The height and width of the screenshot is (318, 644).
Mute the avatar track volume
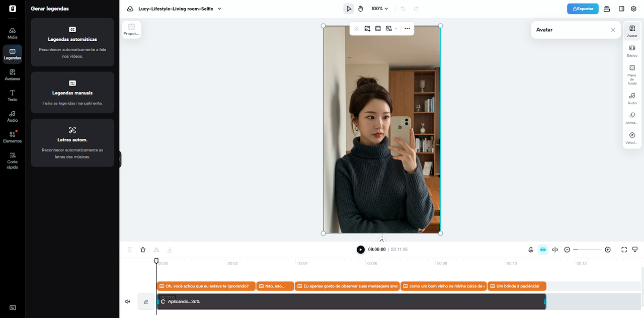(128, 301)
